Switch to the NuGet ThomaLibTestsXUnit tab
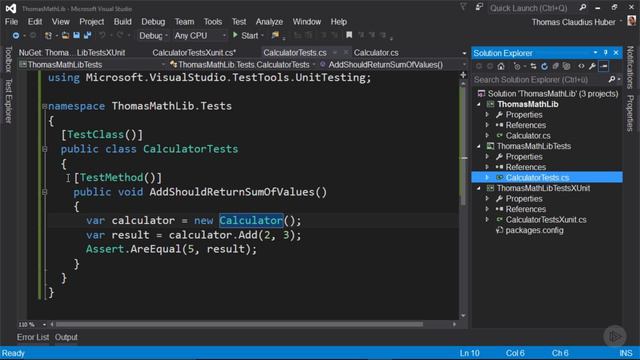 [72, 53]
